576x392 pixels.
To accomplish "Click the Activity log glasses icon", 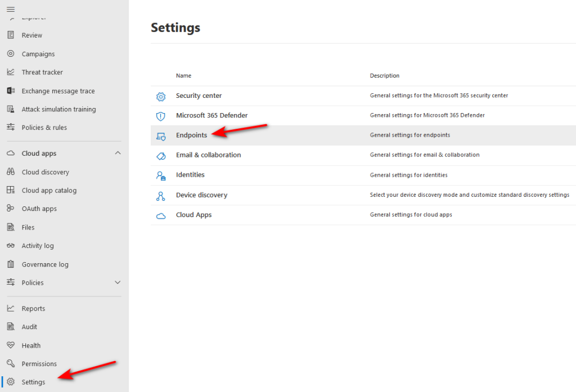I will [11, 245].
